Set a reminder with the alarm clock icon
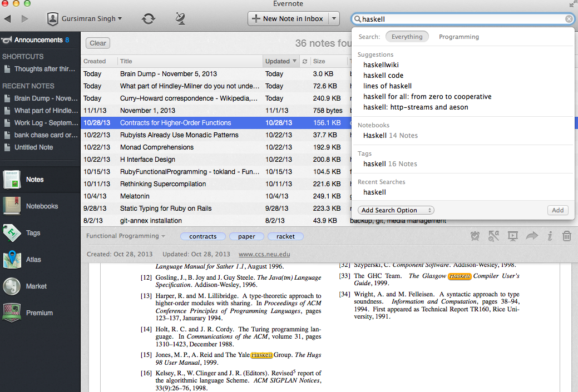The image size is (578, 392). (x=475, y=236)
